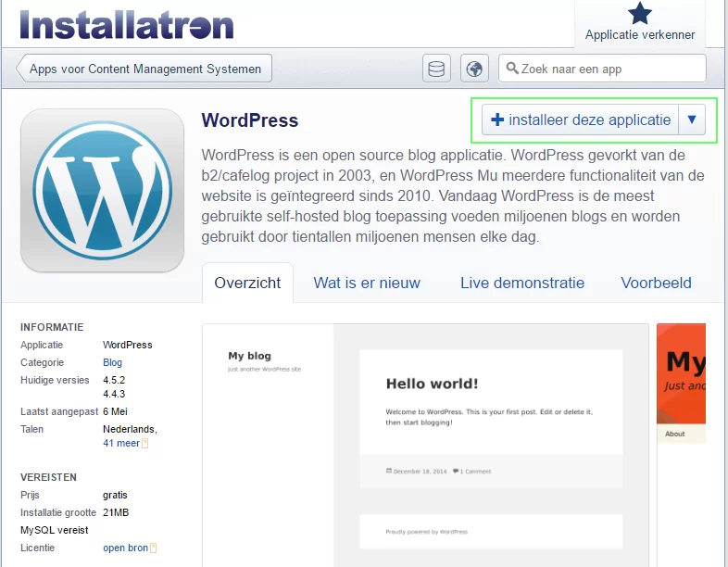Click the Installatron logo

click(126, 24)
